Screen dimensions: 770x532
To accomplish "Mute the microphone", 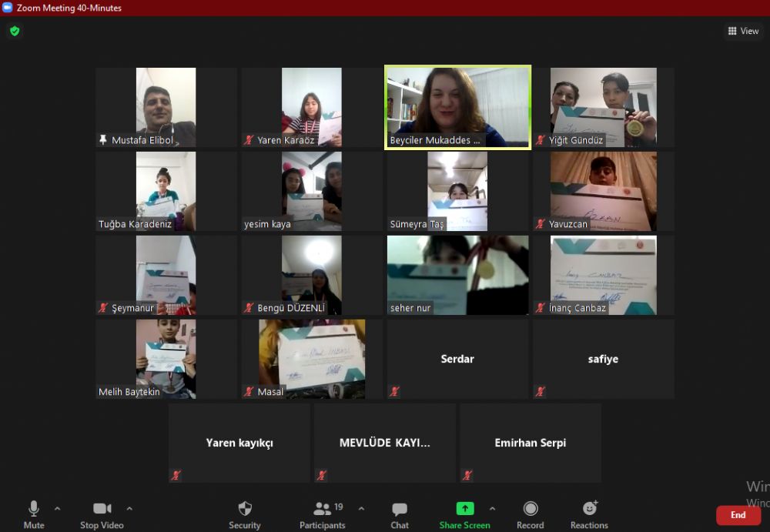I will pyautogui.click(x=33, y=514).
